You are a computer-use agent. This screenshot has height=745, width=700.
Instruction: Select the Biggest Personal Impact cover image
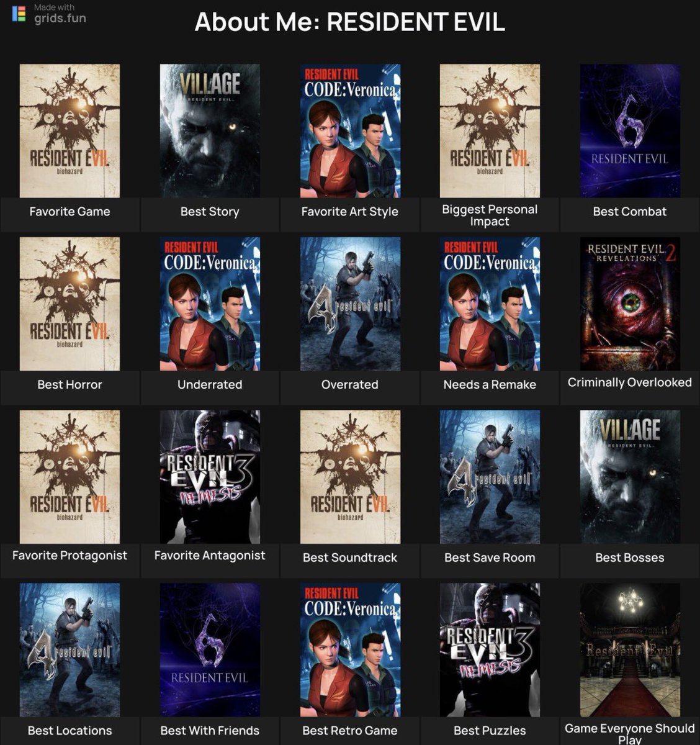point(490,131)
